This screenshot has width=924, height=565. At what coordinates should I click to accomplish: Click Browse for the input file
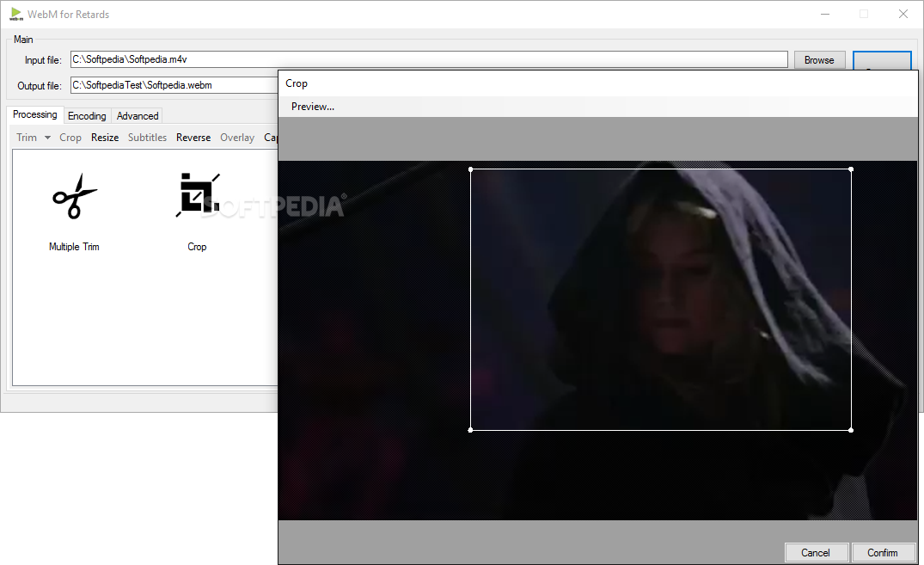(x=819, y=60)
